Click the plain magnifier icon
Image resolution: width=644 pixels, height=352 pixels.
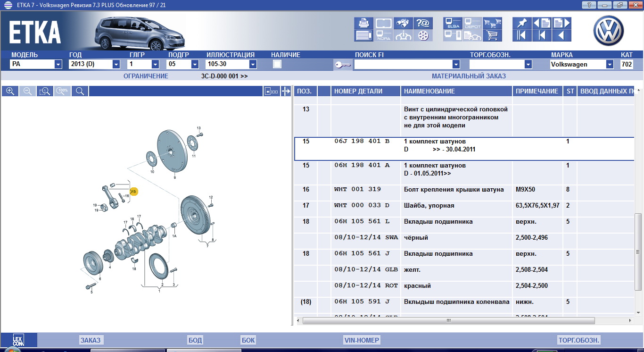coord(80,91)
